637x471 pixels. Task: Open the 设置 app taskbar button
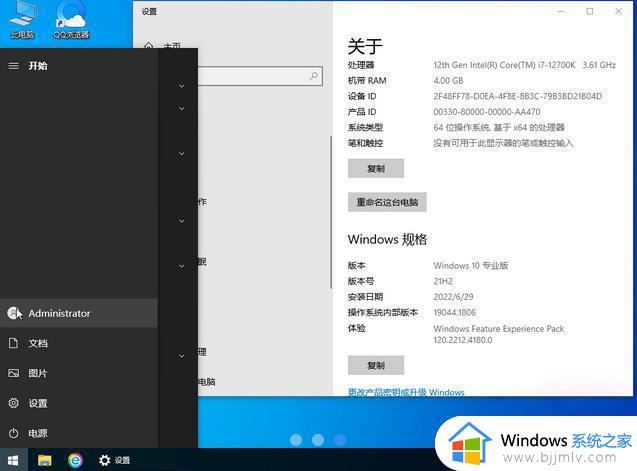click(x=114, y=460)
